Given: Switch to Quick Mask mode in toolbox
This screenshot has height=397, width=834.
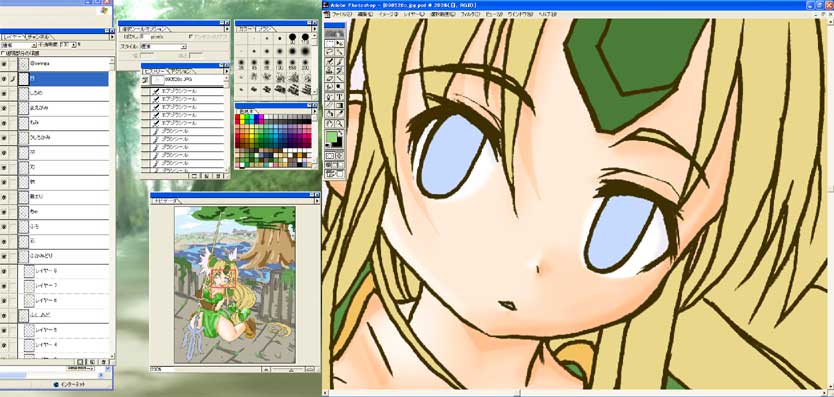Looking at the screenshot, I should point(339,155).
